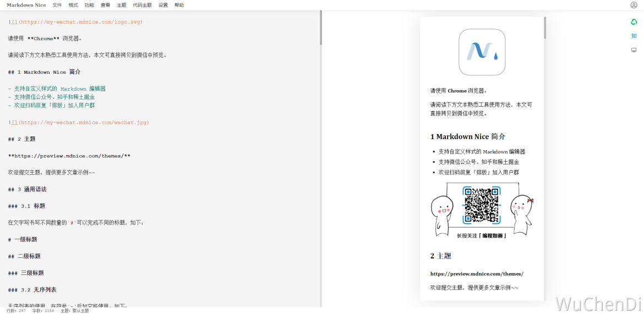Click the wechat.jpg image link line in editor
Viewport: 644px width, 314px height.
pyautogui.click(x=79, y=122)
